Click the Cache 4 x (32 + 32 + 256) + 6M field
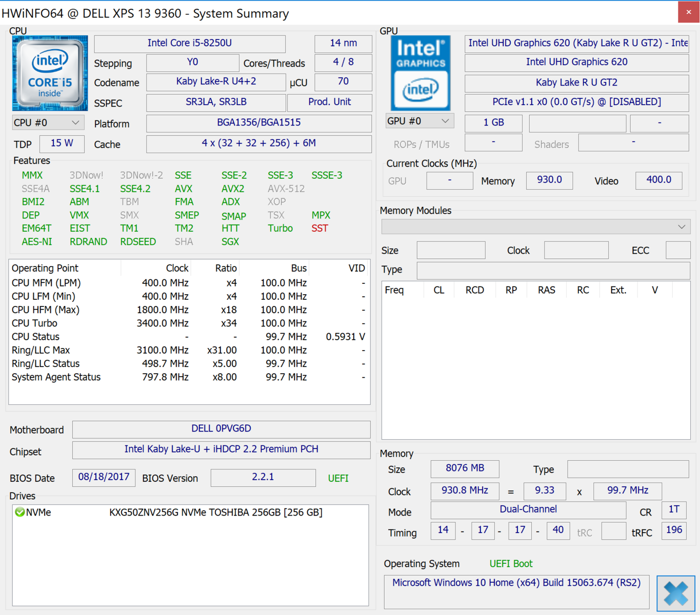Viewport: 700px width, 615px height. (x=259, y=143)
